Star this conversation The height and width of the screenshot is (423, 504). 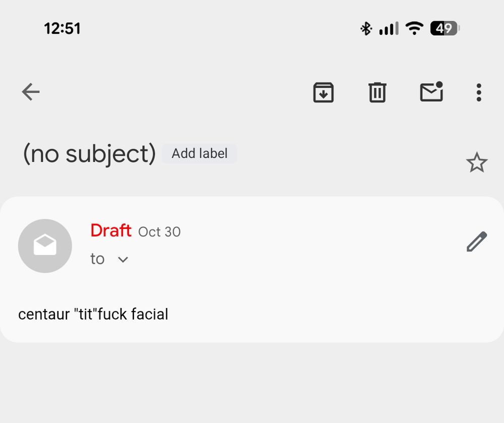pos(476,163)
